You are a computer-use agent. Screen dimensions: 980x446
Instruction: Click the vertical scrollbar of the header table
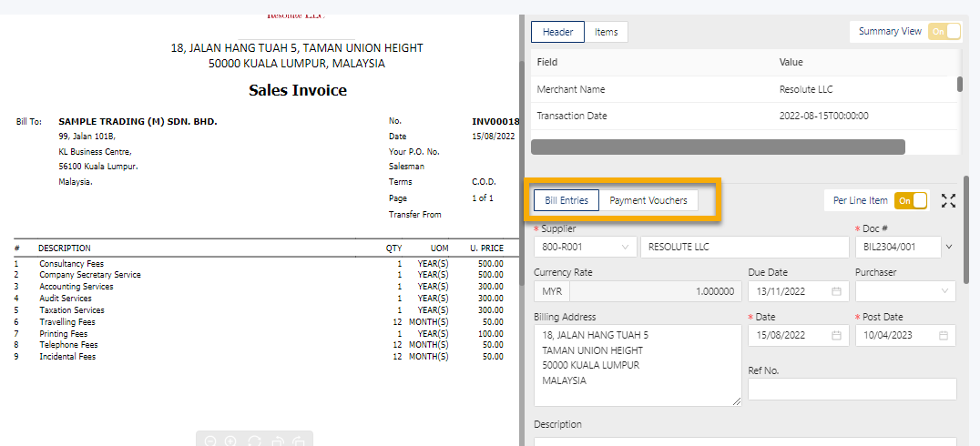(960, 84)
